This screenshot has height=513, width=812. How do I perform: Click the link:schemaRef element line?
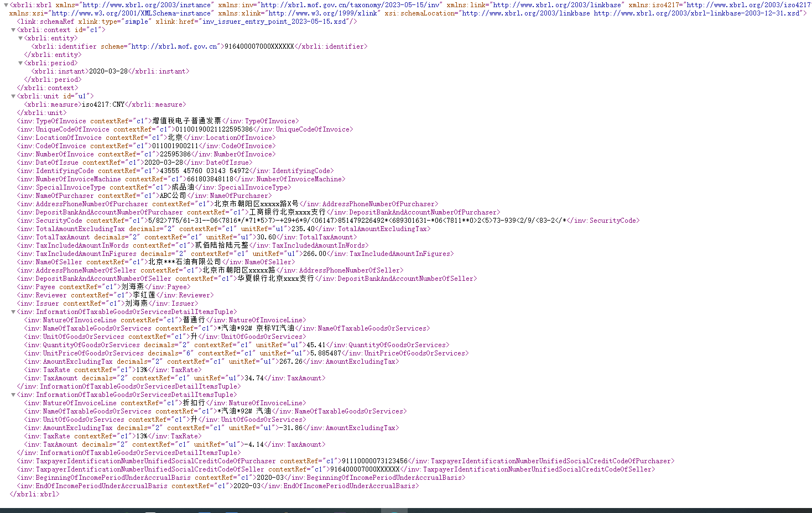[187, 22]
